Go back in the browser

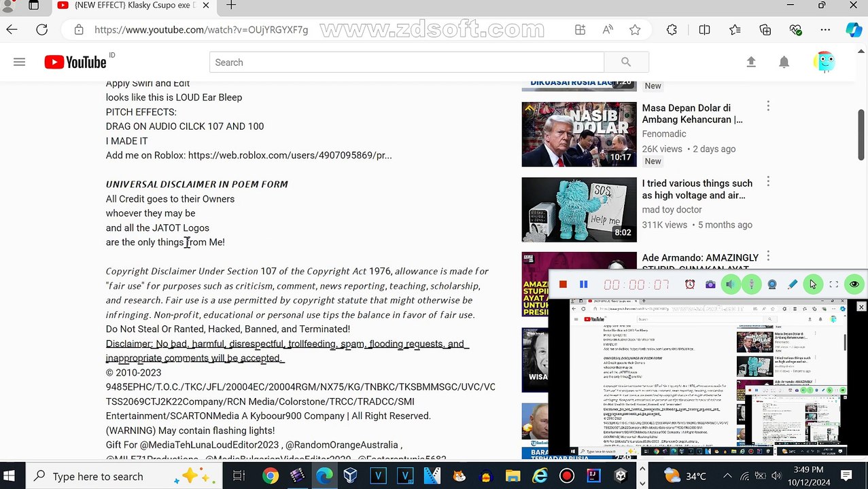pos(12,30)
